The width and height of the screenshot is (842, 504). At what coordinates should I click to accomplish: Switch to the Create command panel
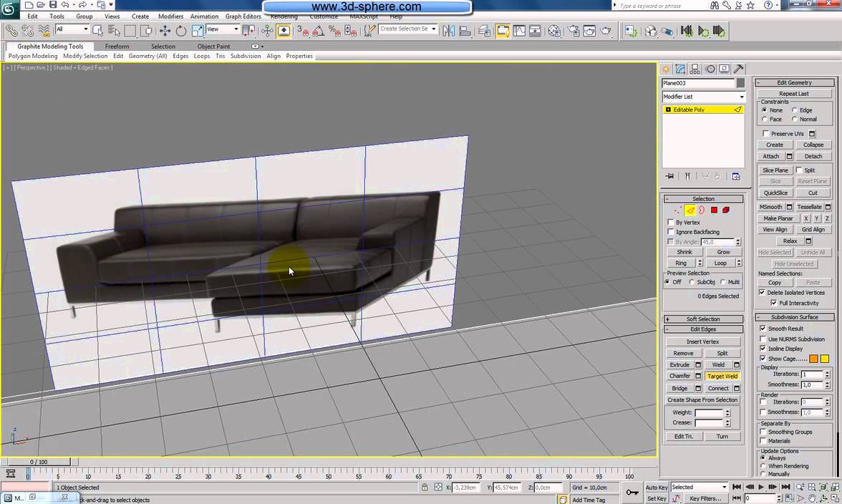[667, 69]
